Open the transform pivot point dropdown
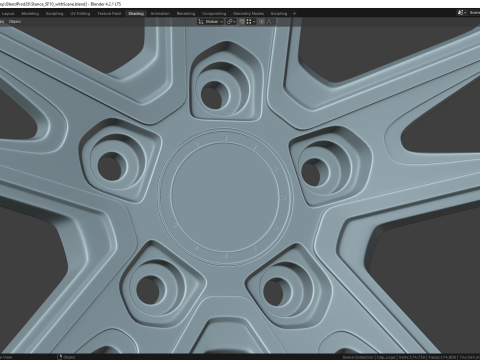Screen dimensions: 480x360 pyautogui.click(x=231, y=22)
